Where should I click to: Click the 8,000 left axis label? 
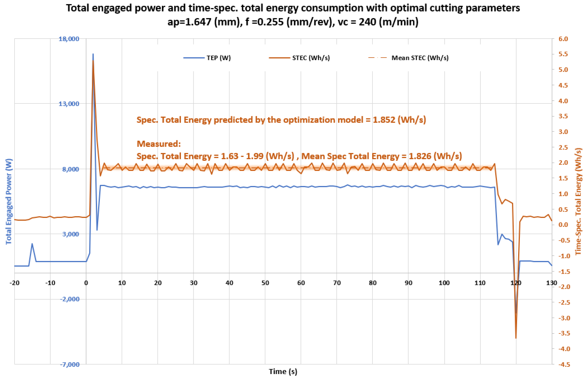point(71,169)
